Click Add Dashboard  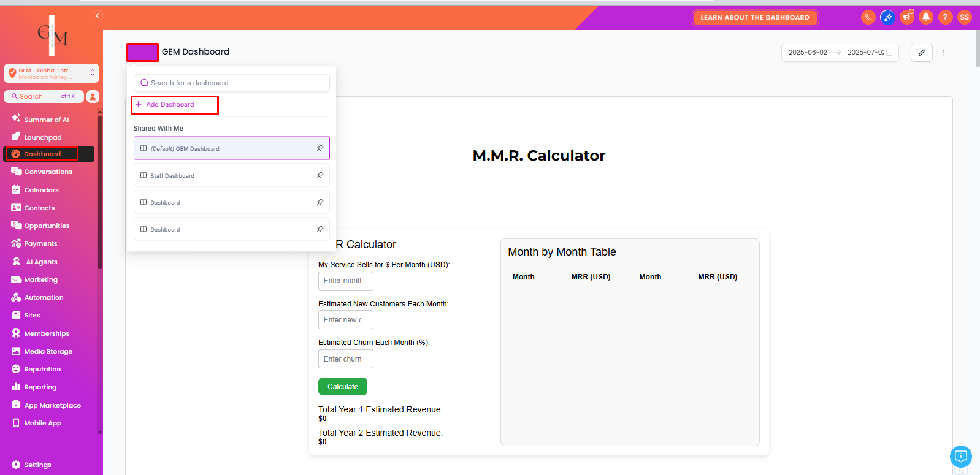pyautogui.click(x=164, y=104)
